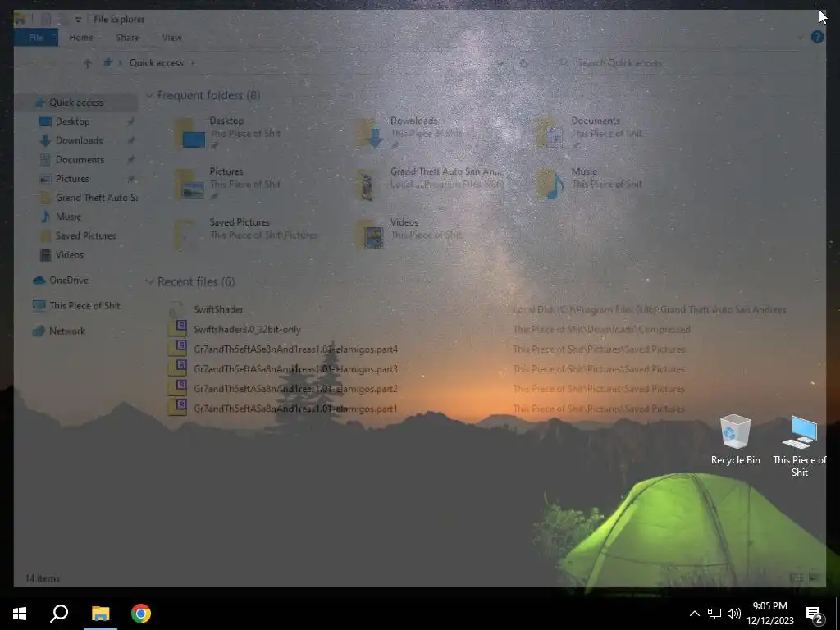Click File Explorer on the taskbar
Image resolution: width=840 pixels, height=630 pixels.
coord(100,614)
